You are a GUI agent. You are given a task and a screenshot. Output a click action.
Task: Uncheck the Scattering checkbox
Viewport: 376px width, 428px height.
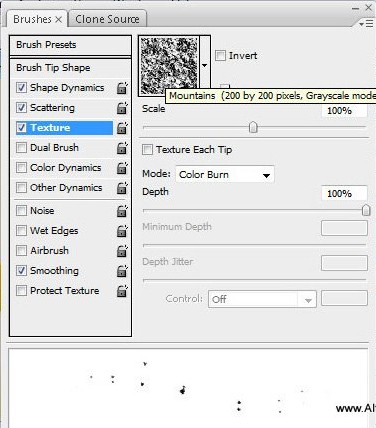21,108
